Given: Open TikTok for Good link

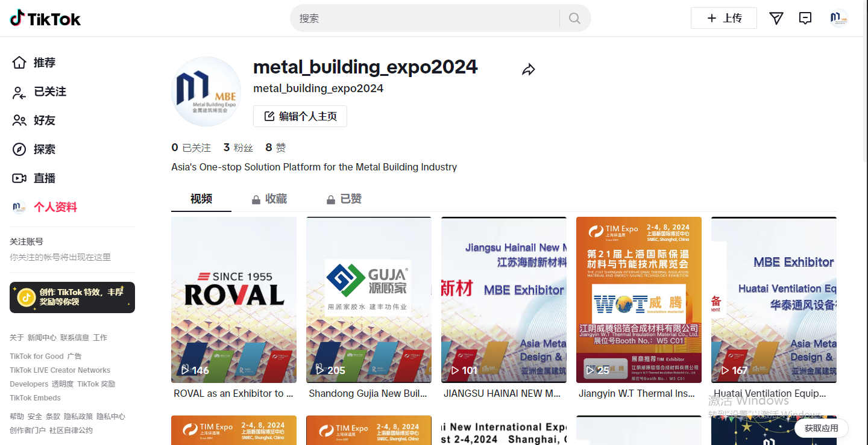Looking at the screenshot, I should pos(37,356).
